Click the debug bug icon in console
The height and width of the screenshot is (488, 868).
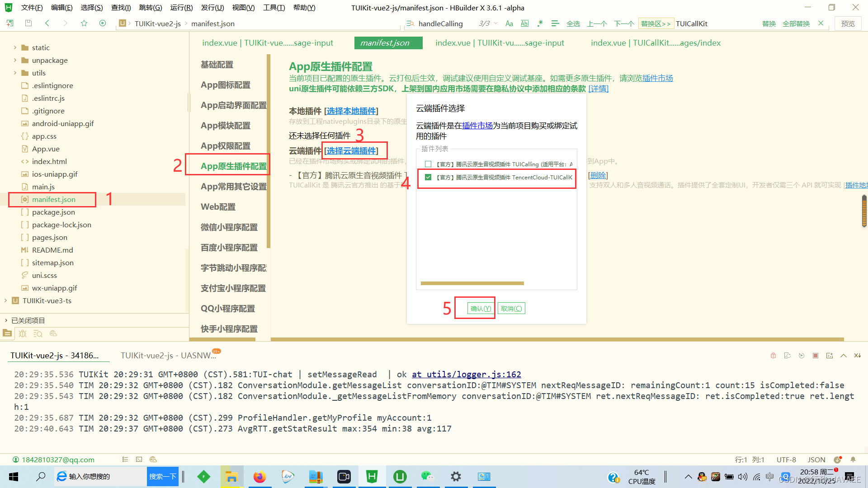click(773, 356)
